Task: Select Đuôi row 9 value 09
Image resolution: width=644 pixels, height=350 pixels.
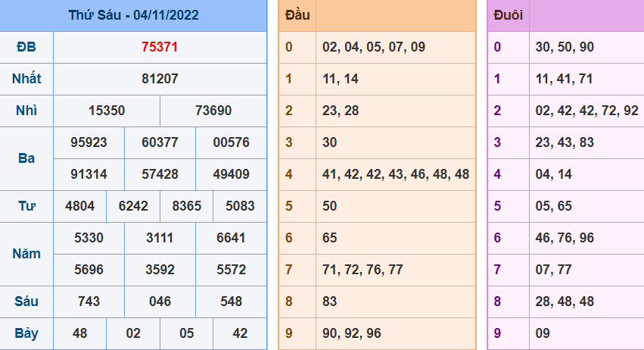Action: [543, 333]
